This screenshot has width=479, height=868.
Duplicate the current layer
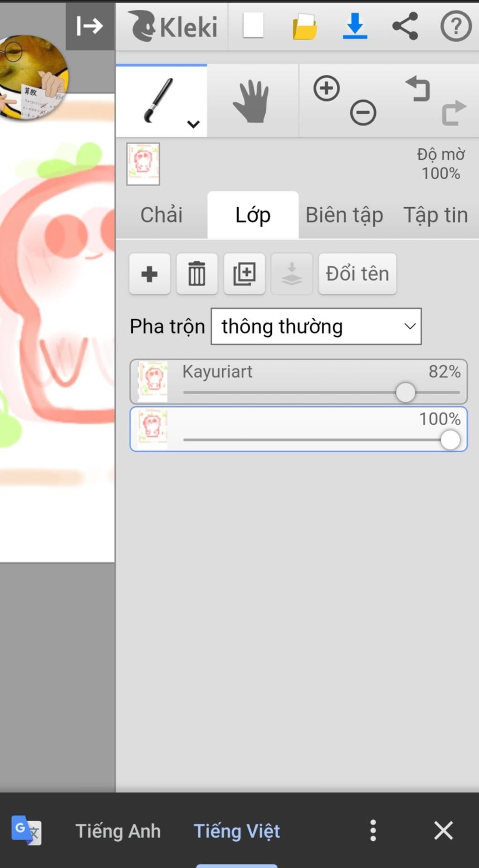[x=244, y=274]
